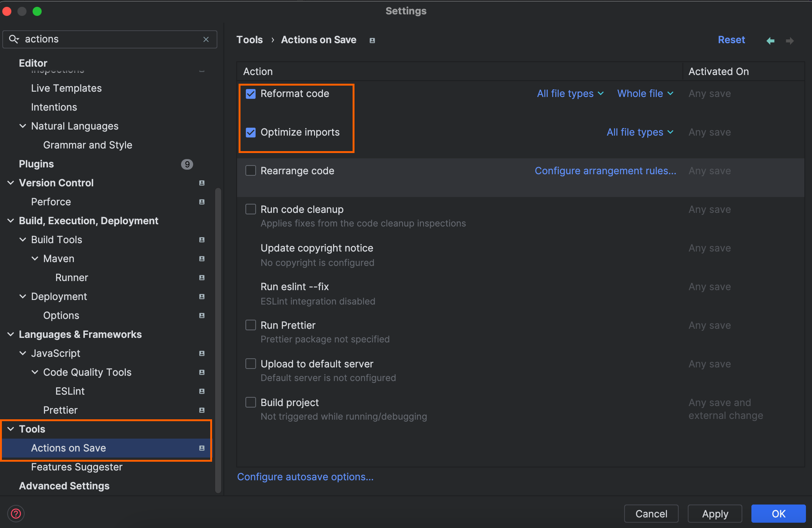Uncheck the Reformat code checkbox
812x528 pixels.
point(251,94)
